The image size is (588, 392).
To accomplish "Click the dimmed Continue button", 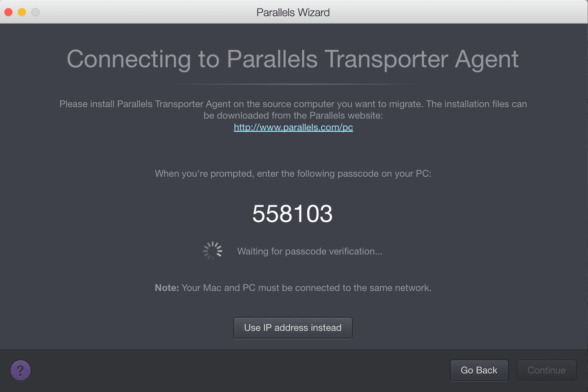I will point(546,370).
